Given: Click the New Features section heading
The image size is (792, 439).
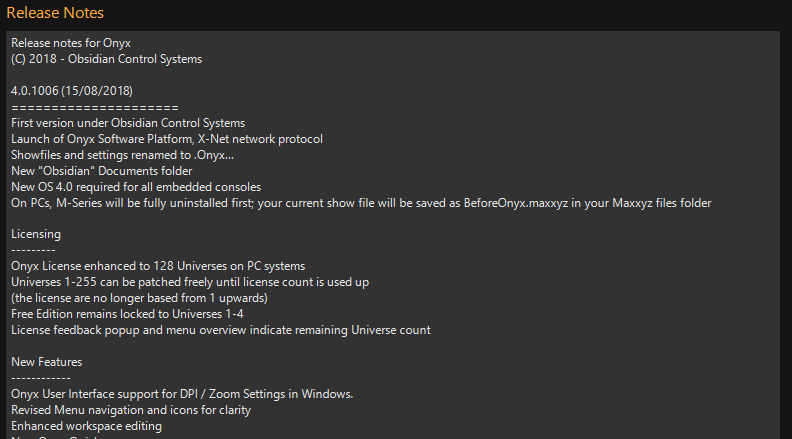Looking at the screenshot, I should [46, 362].
